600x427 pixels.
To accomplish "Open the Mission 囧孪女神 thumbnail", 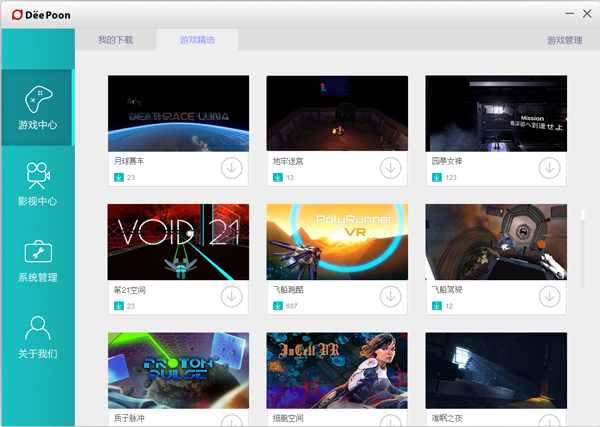I will pyautogui.click(x=496, y=113).
